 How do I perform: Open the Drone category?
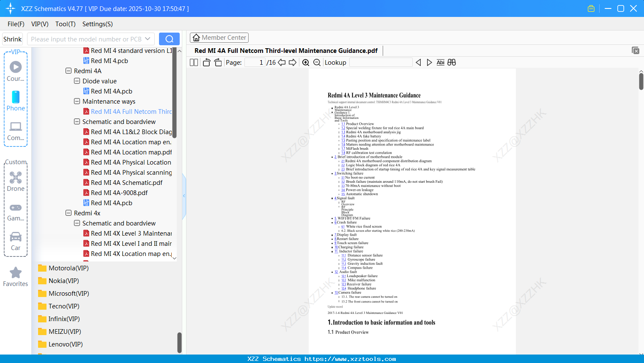16,181
